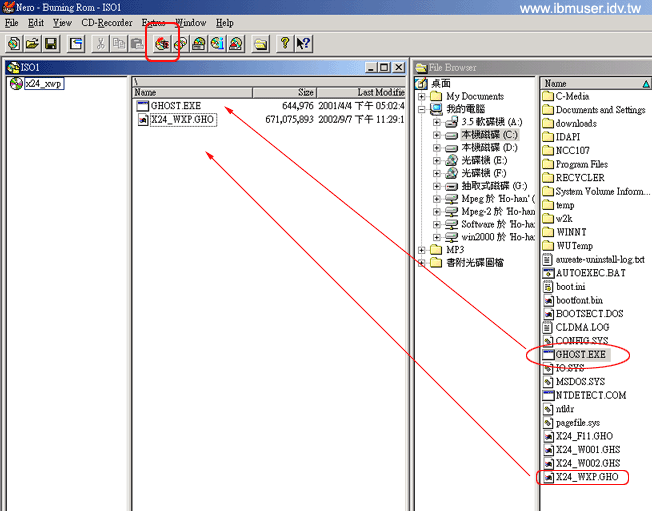
Task: Click the File Browser folder toolbar icon
Action: [261, 44]
